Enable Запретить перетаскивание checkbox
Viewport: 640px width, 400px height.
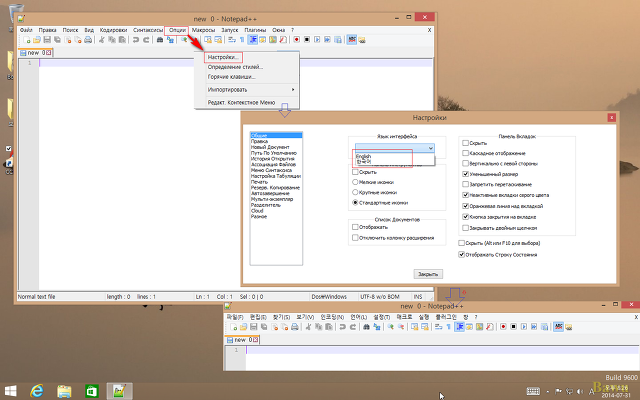[x=465, y=184]
